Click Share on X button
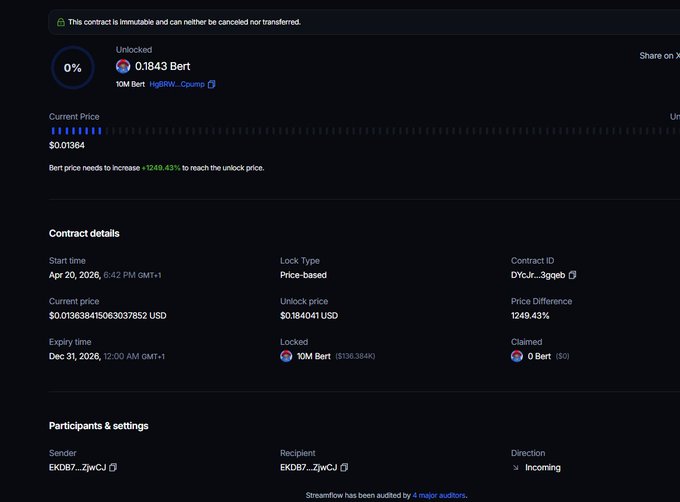Image resolution: width=680 pixels, height=502 pixels. pos(660,55)
